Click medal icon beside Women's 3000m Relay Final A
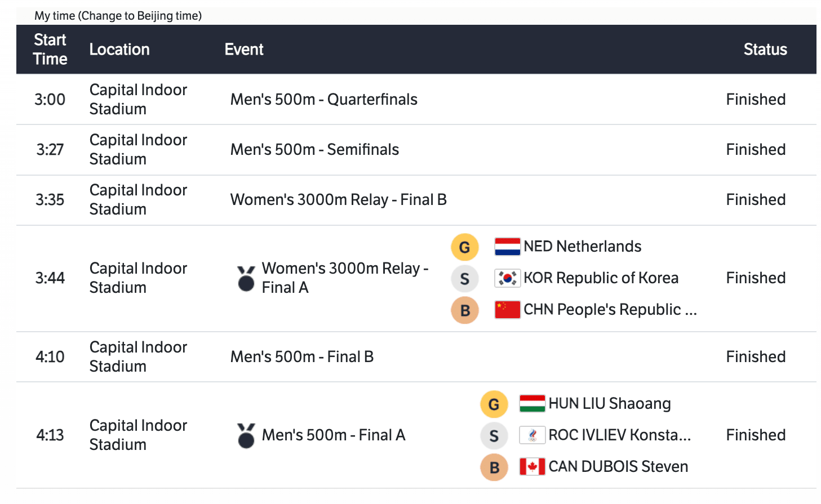The width and height of the screenshot is (821, 504). pyautogui.click(x=246, y=278)
